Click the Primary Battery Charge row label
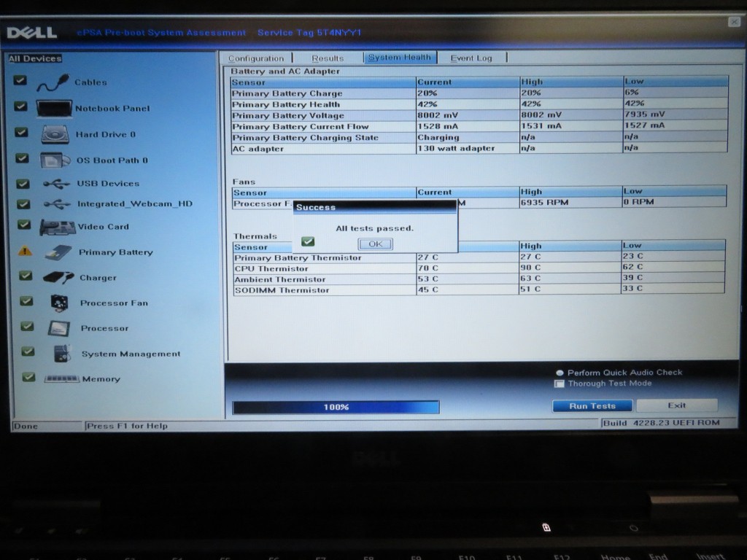Screen dimensions: 747x560 (287, 93)
